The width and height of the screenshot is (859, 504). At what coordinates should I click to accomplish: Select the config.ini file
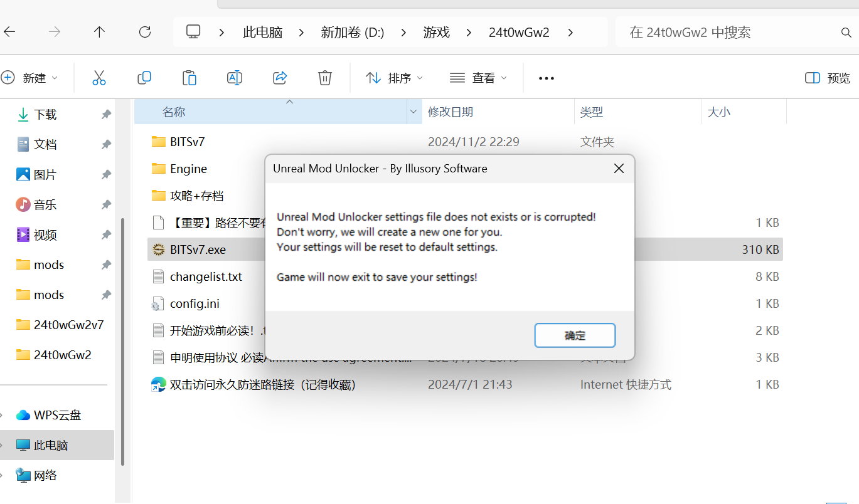point(195,303)
